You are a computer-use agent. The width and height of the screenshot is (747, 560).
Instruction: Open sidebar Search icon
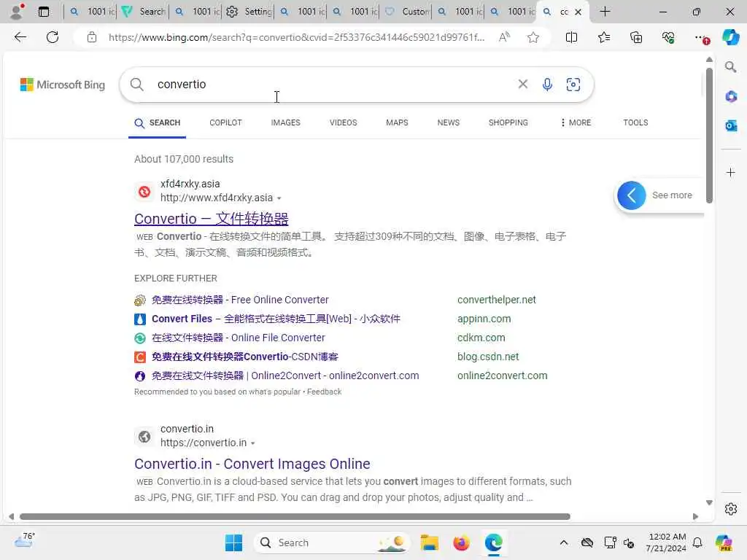pos(730,67)
